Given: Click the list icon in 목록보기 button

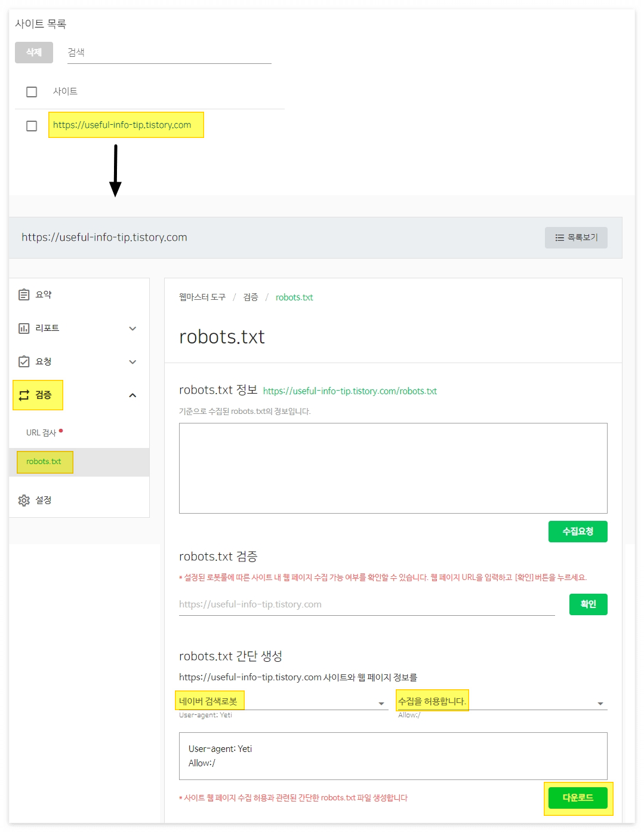Looking at the screenshot, I should point(559,238).
